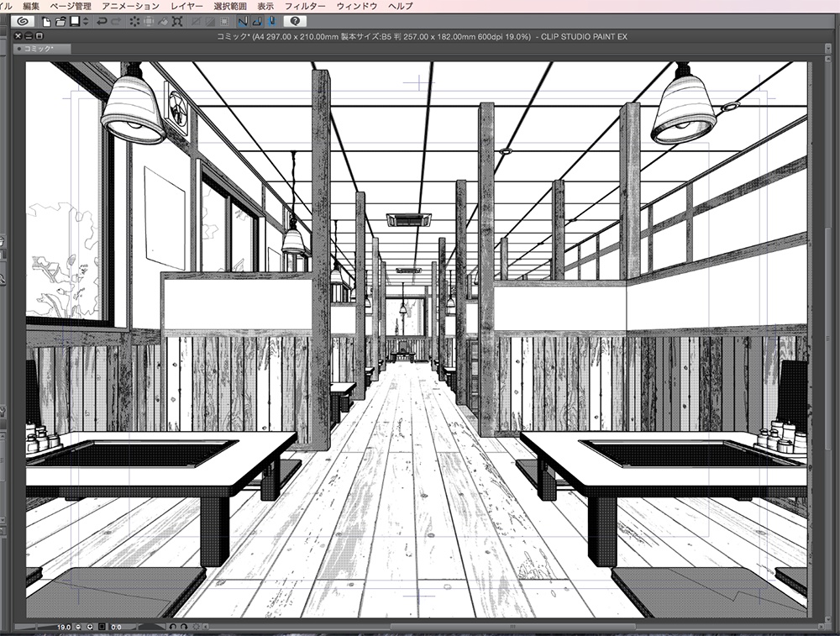
Task: Open the CLIP STUDIO PAINT start menu icon
Action: pyautogui.click(x=24, y=21)
